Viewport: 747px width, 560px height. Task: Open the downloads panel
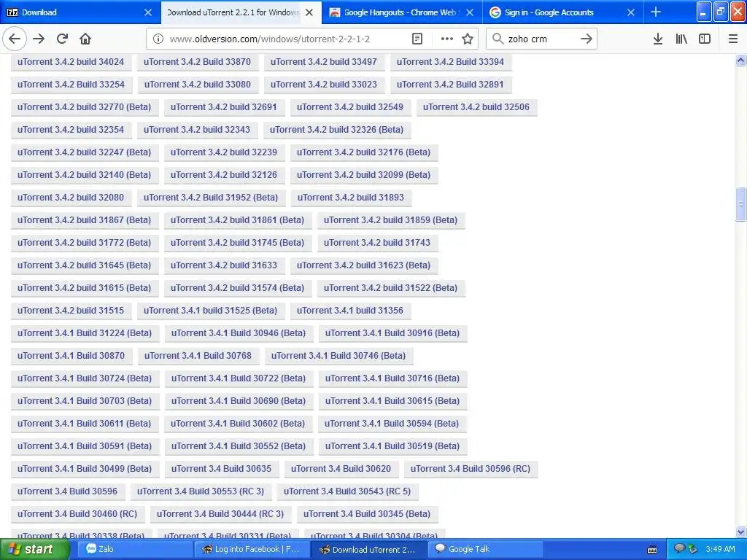pos(657,39)
